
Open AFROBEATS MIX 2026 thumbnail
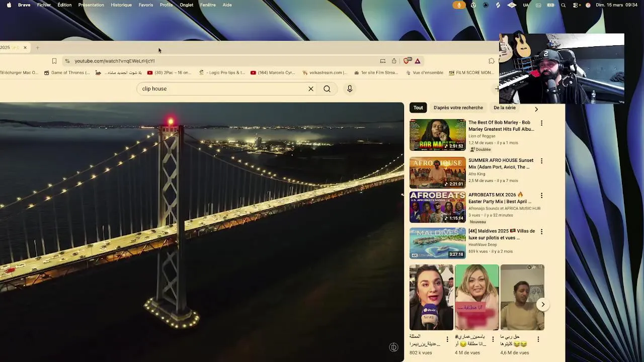pos(438,207)
